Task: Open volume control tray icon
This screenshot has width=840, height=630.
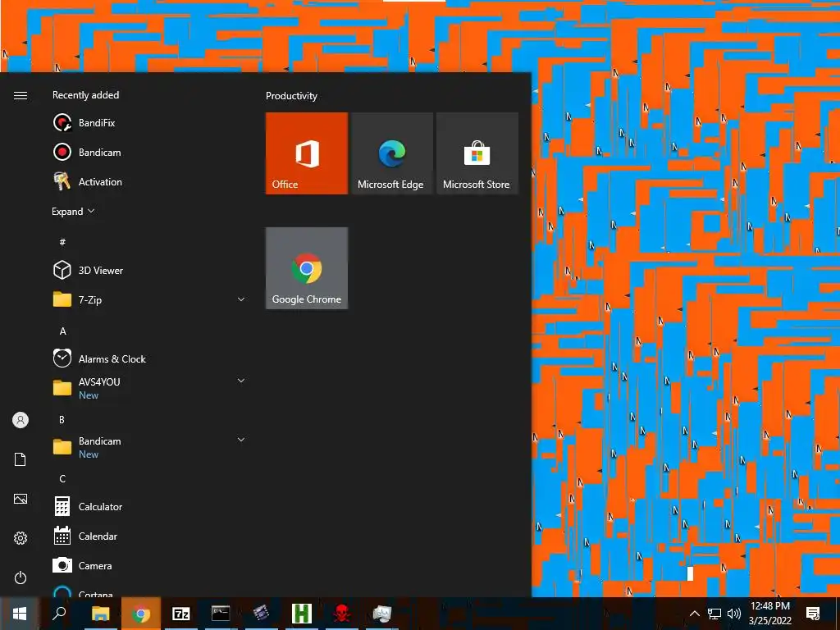Action: 734,614
